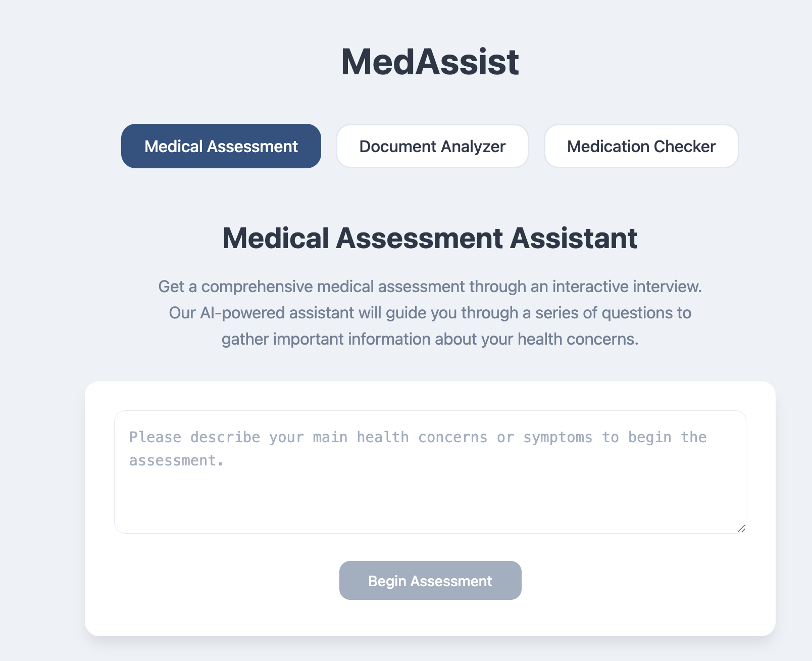This screenshot has width=812, height=661.
Task: Click the assessment description paragraph
Action: coord(430,312)
